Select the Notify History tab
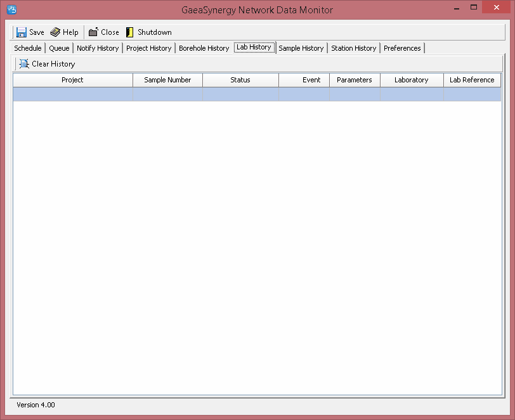This screenshot has width=515, height=420. coord(98,48)
